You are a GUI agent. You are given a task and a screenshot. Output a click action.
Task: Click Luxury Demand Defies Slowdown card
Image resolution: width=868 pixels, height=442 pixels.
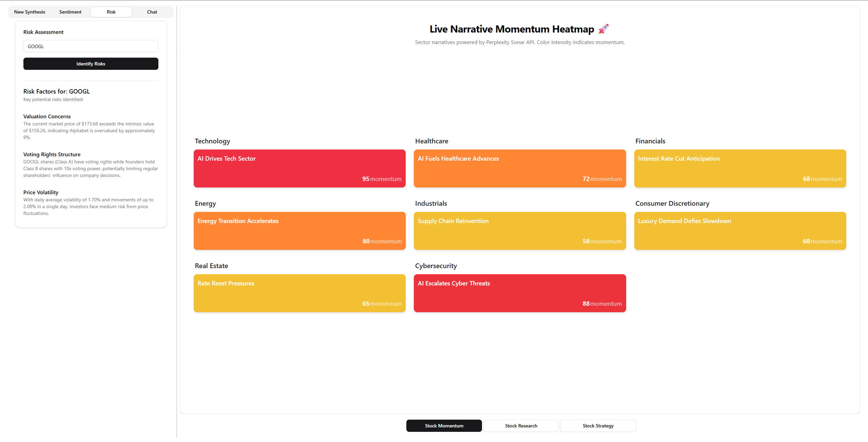click(x=740, y=231)
